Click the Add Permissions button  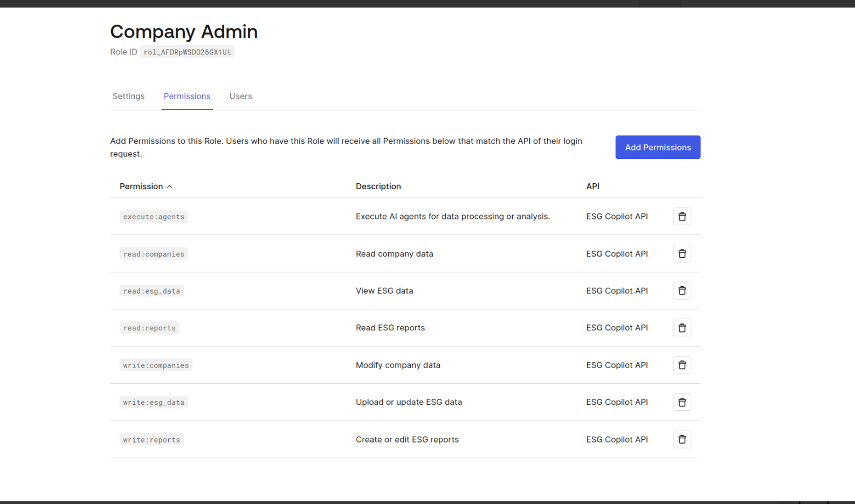tap(658, 147)
